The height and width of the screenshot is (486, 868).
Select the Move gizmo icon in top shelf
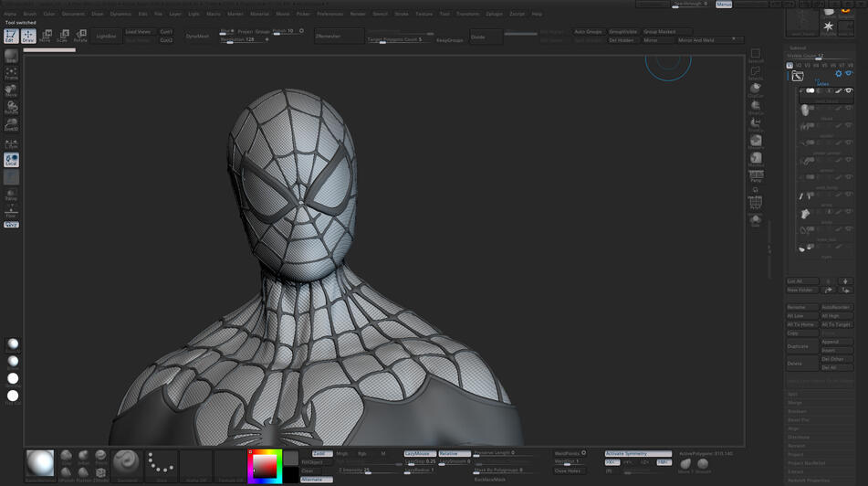[46, 36]
